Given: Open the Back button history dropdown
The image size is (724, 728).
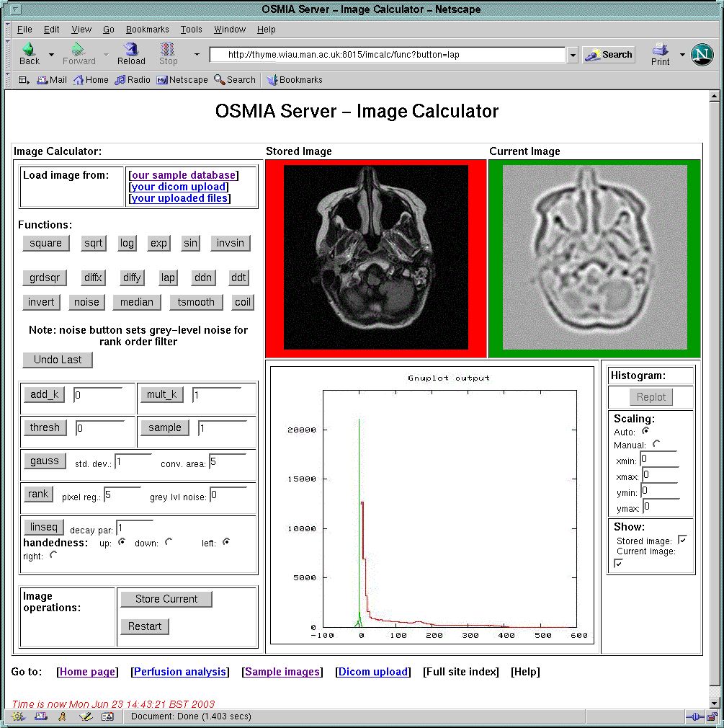Looking at the screenshot, I should [51, 55].
